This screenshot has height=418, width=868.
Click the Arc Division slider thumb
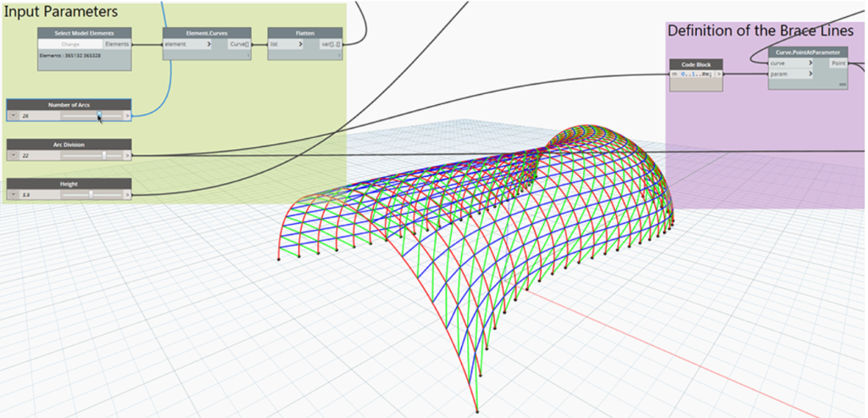click(104, 155)
